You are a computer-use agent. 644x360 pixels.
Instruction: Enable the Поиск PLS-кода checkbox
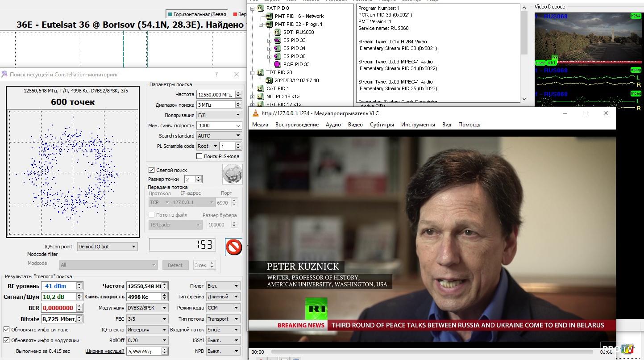(199, 156)
